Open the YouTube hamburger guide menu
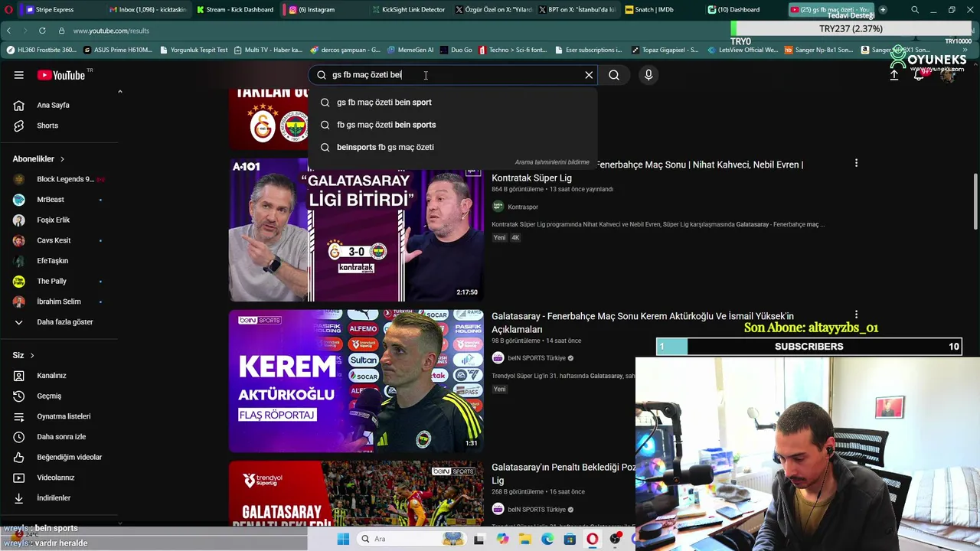This screenshot has width=980, height=551. [18, 75]
